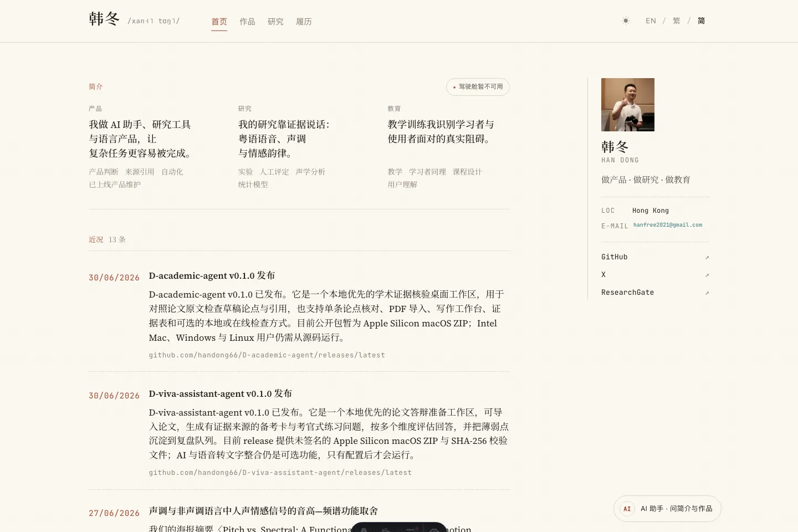Click the 做产品 · 做研究 · 做教育 tagline

646,180
